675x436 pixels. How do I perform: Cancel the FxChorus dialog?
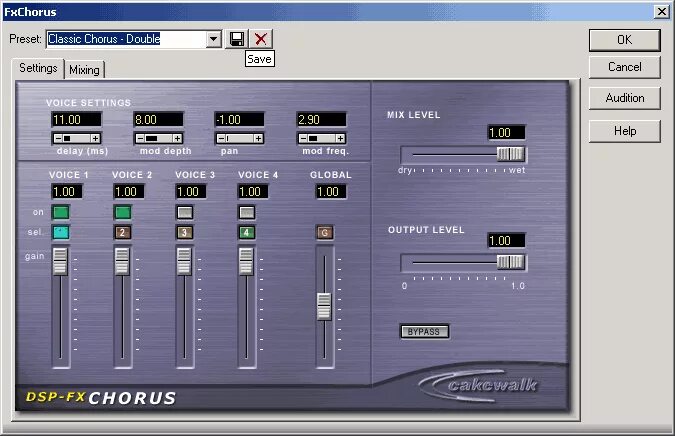[624, 67]
